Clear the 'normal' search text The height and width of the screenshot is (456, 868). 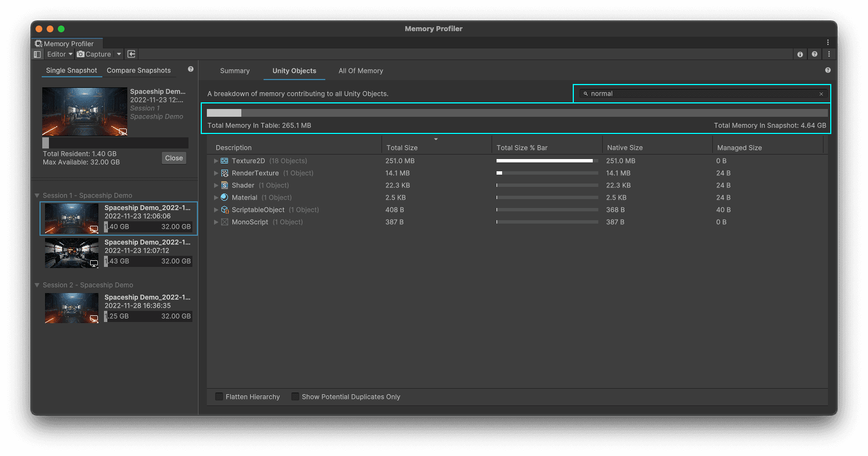tap(821, 94)
